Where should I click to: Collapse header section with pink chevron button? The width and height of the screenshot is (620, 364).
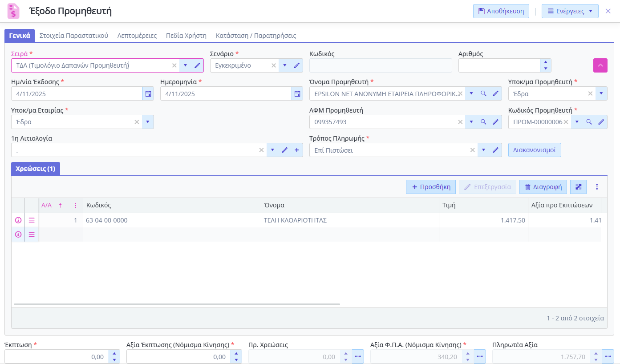click(x=600, y=65)
